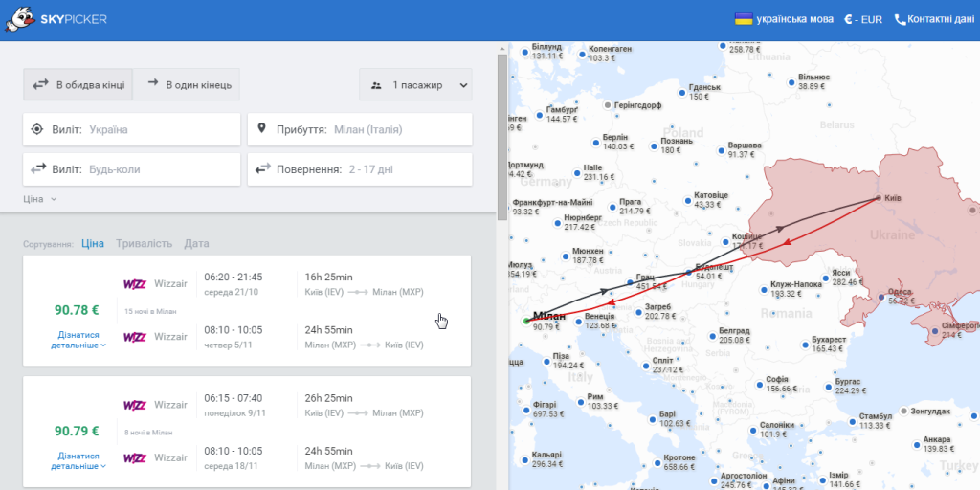Expand the Ціна filter chevron

54,199
